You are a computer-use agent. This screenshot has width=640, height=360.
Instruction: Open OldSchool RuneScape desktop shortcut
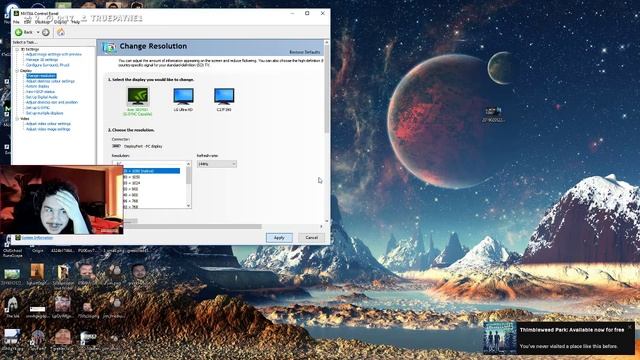click(x=12, y=247)
